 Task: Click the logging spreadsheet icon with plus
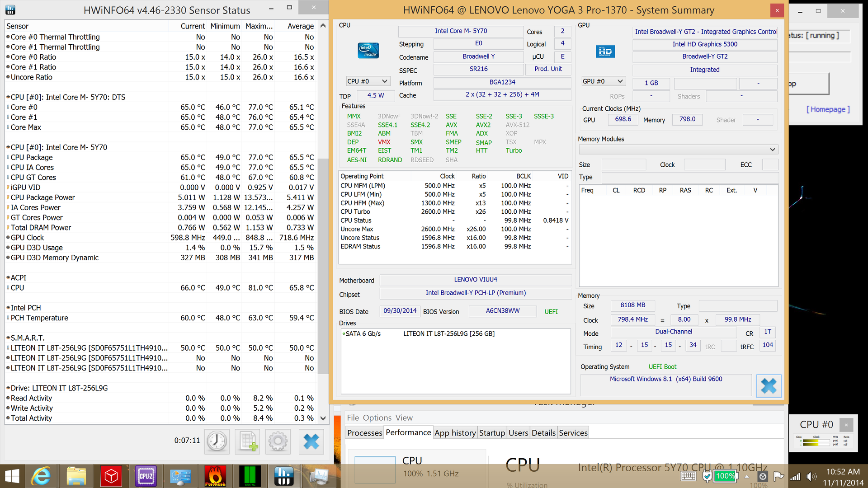tap(248, 441)
